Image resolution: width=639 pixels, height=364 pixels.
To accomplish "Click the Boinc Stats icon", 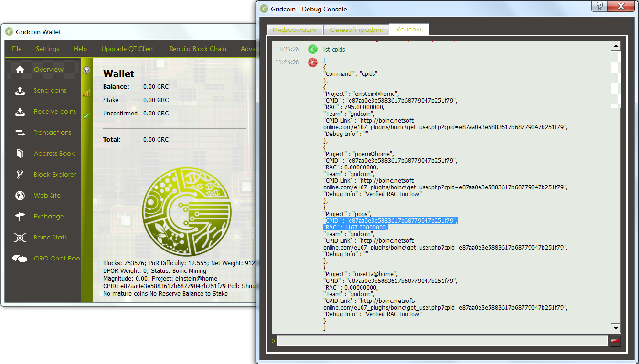I will (x=20, y=238).
